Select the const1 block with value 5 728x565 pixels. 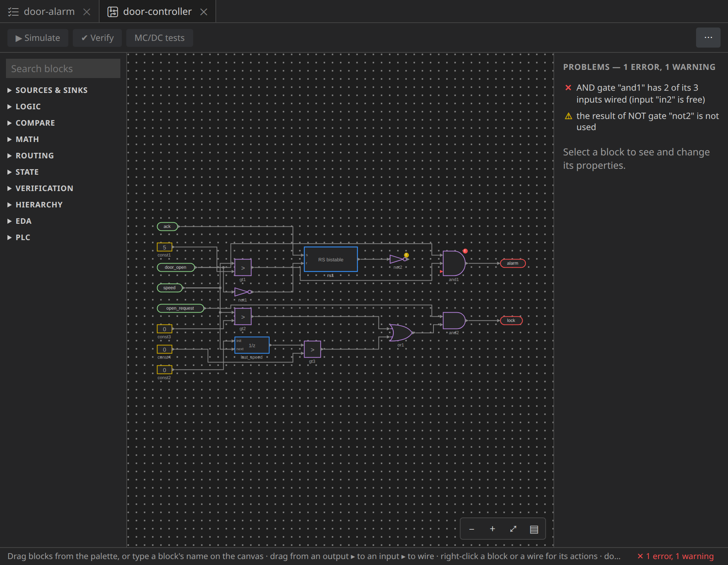coord(165,247)
